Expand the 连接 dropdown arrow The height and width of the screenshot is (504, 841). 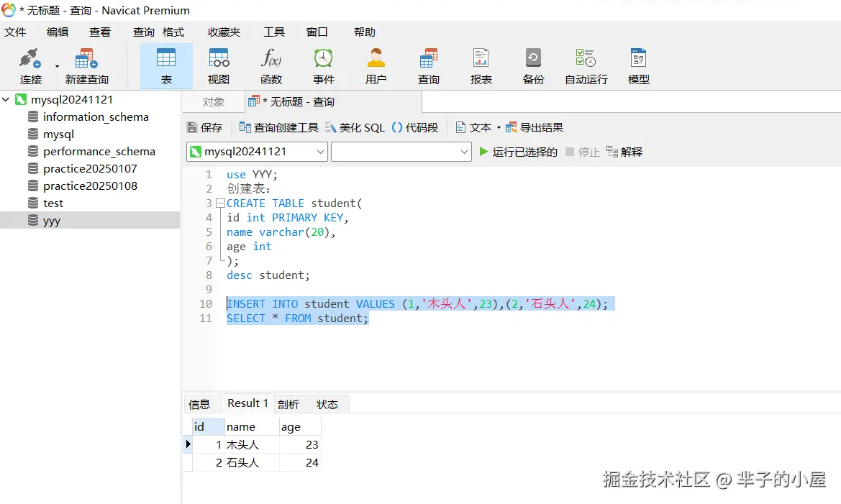[x=57, y=66]
